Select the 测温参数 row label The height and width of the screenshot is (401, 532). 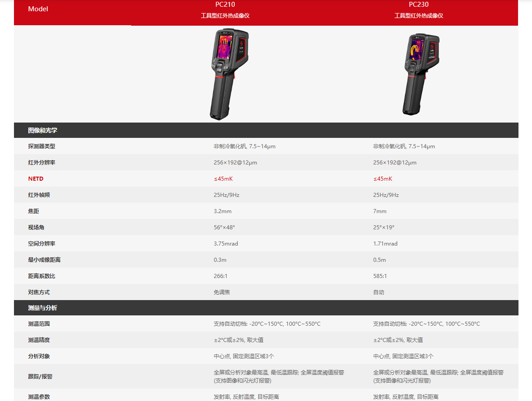click(39, 397)
